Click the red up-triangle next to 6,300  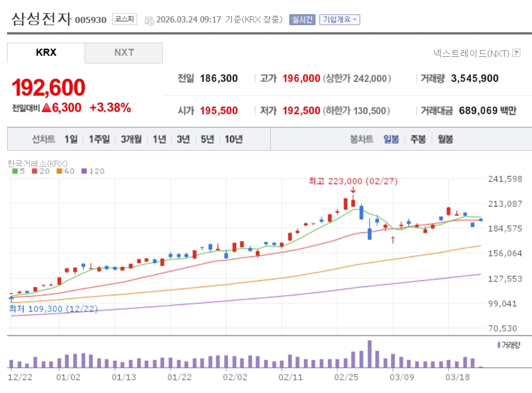46,108
